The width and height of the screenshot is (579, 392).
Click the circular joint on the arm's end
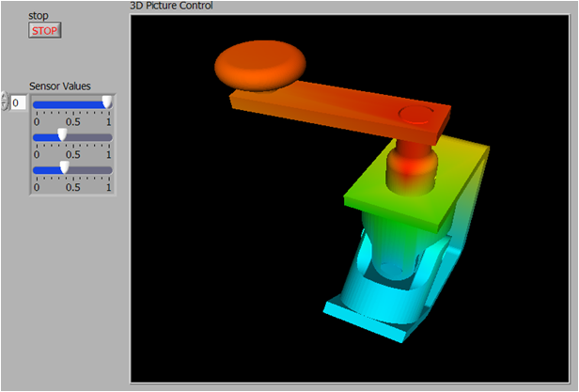pyautogui.click(x=415, y=116)
